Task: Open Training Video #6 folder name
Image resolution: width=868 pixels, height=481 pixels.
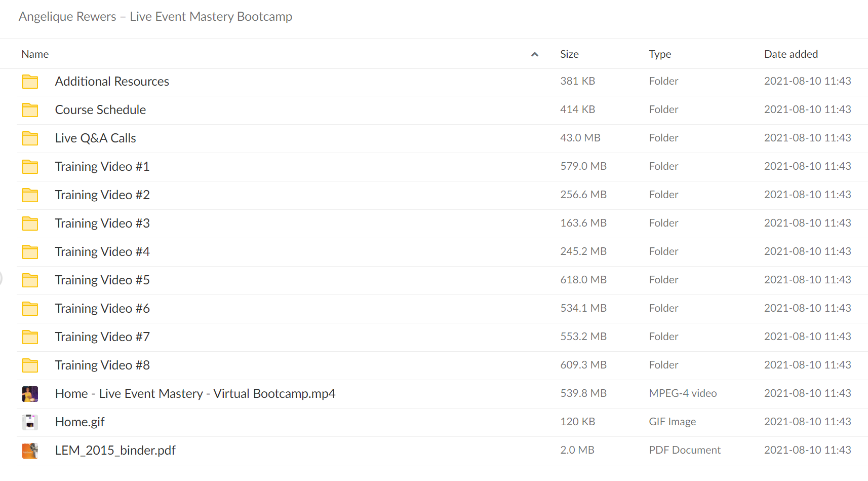Action: pyautogui.click(x=102, y=309)
